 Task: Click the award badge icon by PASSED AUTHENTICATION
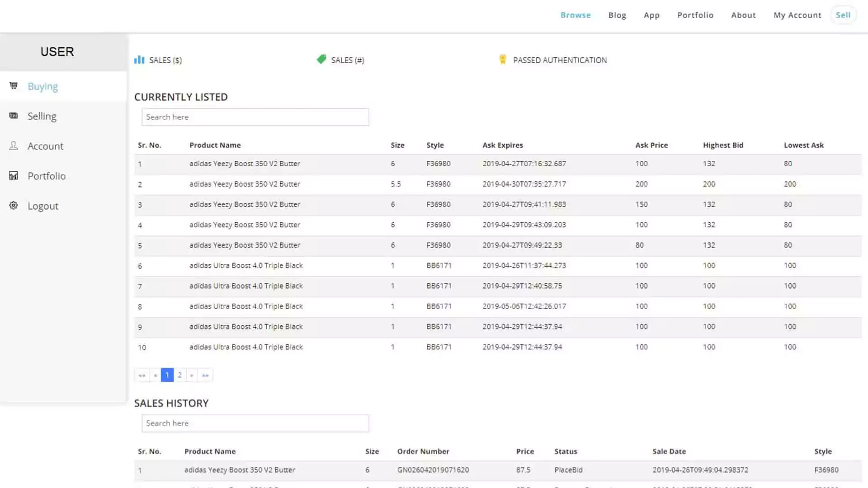(x=503, y=59)
